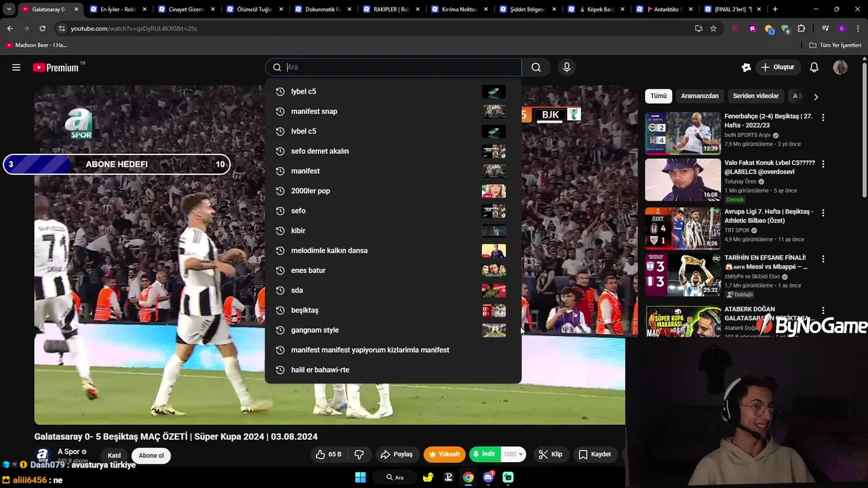Switch to Chrome on the taskbar
The height and width of the screenshot is (488, 868).
point(468,477)
